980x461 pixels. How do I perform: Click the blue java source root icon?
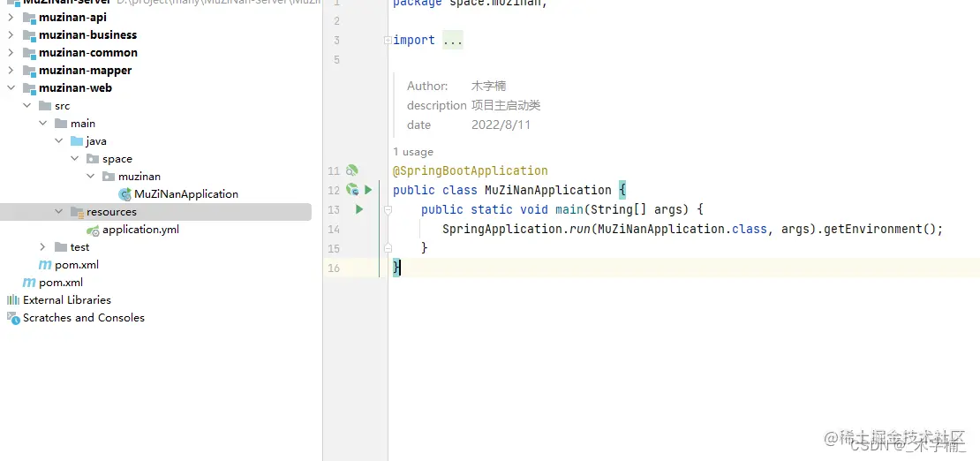[x=77, y=140]
